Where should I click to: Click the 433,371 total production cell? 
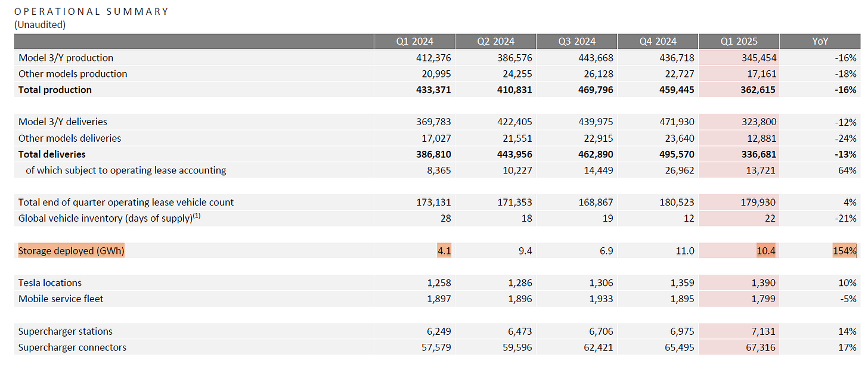[433, 90]
